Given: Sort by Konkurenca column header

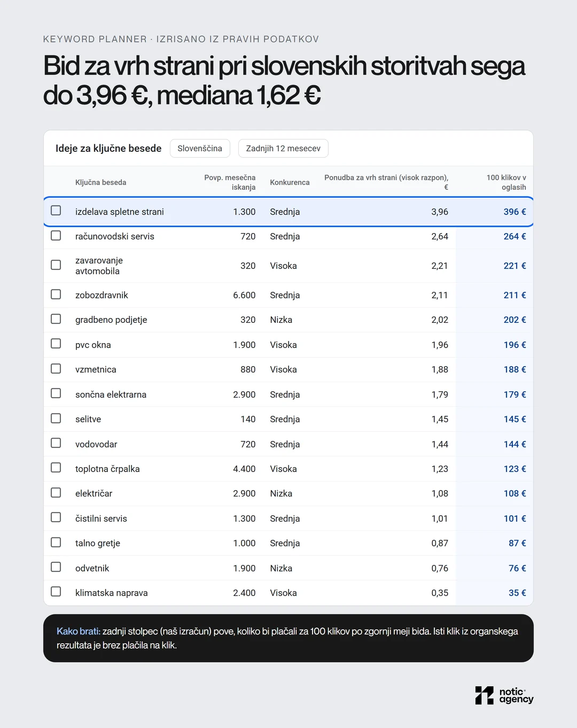Looking at the screenshot, I should (290, 182).
